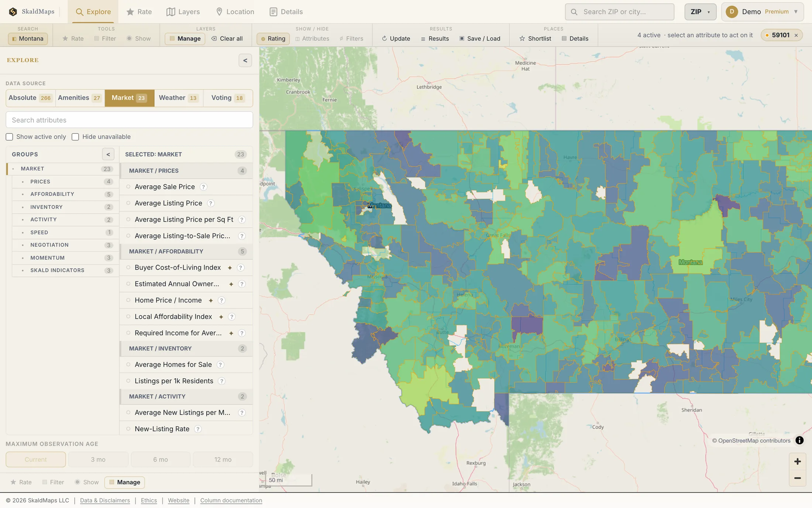Open Places Details in the toolbar
The width and height of the screenshot is (812, 508).
pyautogui.click(x=575, y=38)
